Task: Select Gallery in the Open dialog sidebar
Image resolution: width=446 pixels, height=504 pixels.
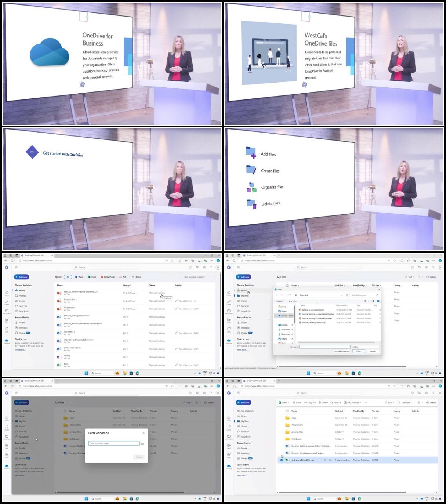Action: [x=283, y=311]
